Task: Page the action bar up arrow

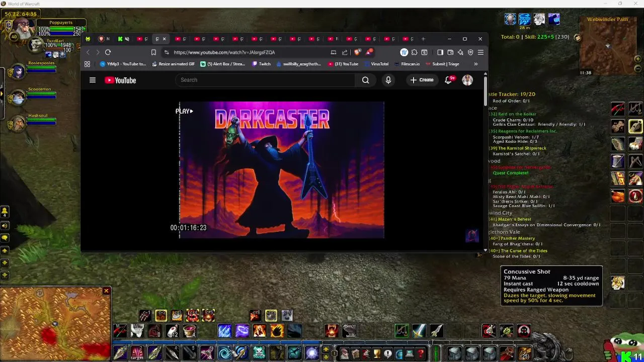Action: [326, 350]
